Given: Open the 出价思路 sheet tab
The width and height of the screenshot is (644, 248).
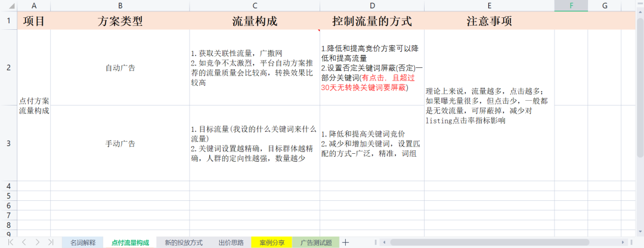Looking at the screenshot, I should tap(231, 242).
